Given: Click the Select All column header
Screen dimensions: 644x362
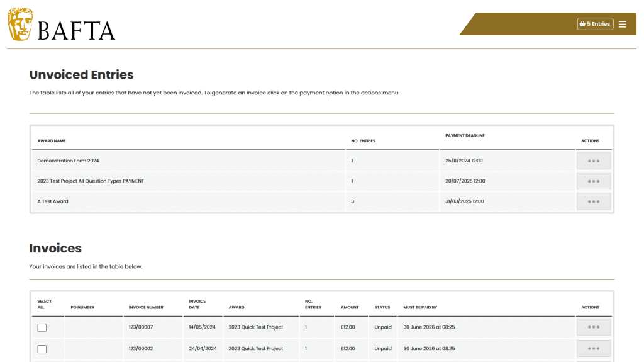Looking at the screenshot, I should pyautogui.click(x=45, y=305).
